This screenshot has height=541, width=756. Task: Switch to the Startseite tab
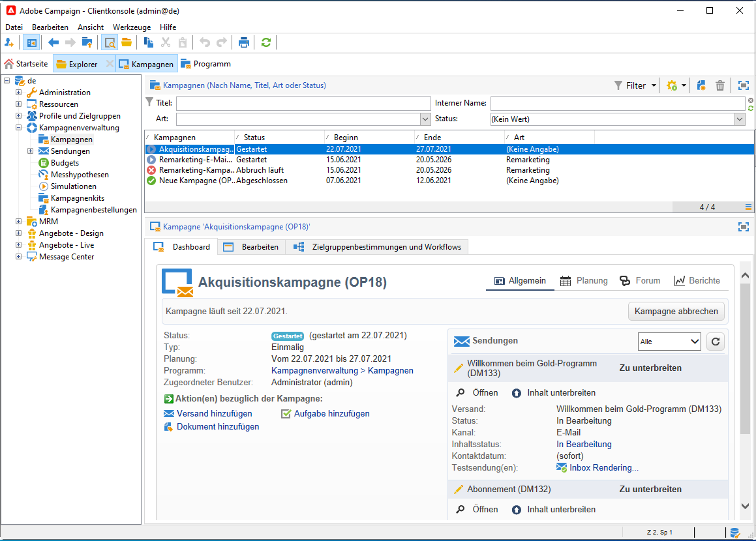[x=27, y=64]
